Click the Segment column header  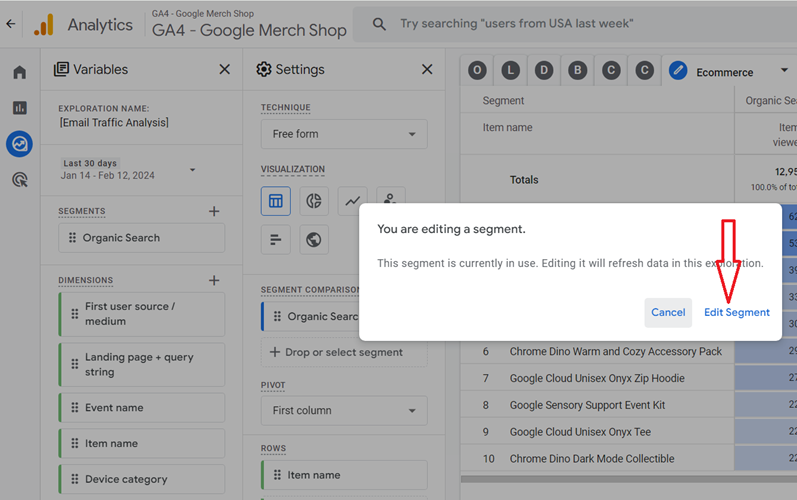[x=503, y=101]
